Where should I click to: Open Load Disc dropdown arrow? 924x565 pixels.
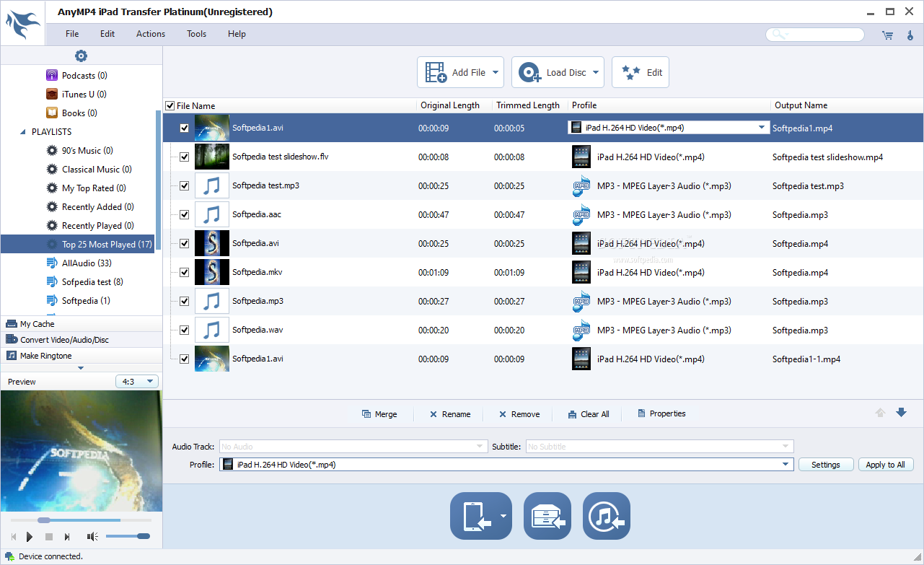pos(596,72)
